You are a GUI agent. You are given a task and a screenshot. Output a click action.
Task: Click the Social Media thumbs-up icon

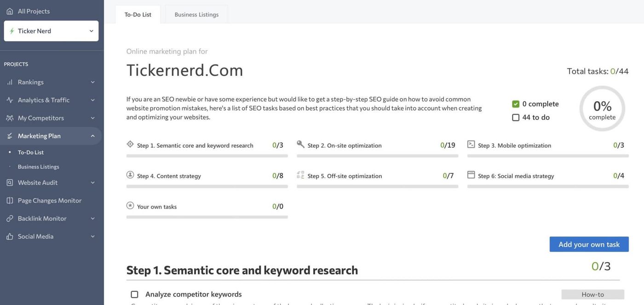pyautogui.click(x=10, y=236)
